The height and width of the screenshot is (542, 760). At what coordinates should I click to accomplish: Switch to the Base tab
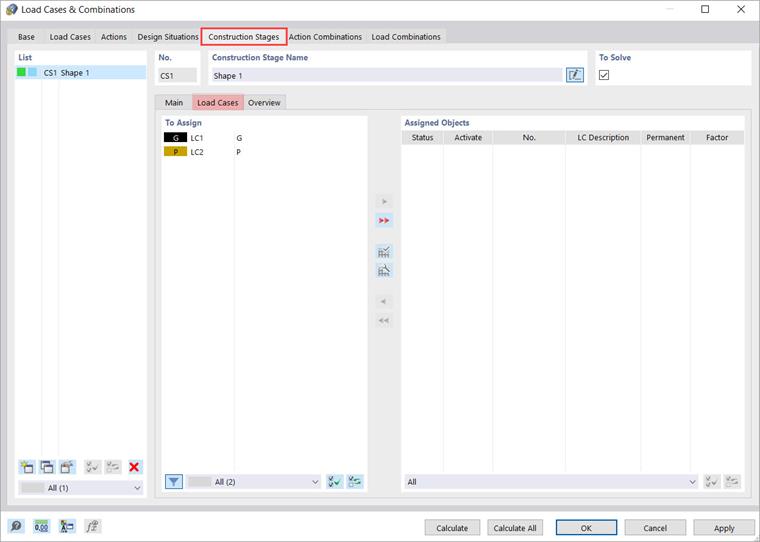click(x=26, y=37)
